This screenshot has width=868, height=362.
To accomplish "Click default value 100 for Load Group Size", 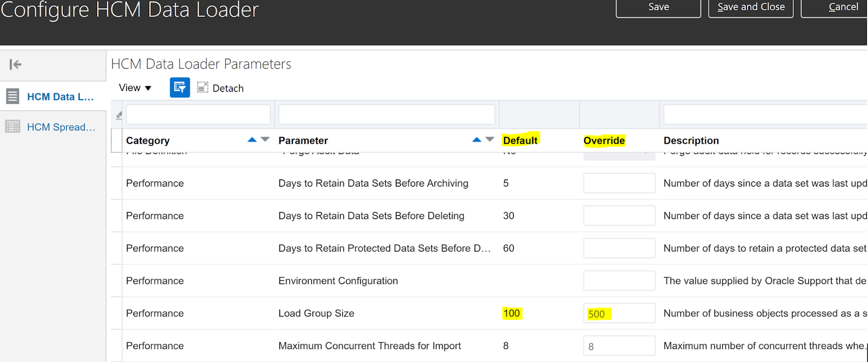I will (x=512, y=313).
